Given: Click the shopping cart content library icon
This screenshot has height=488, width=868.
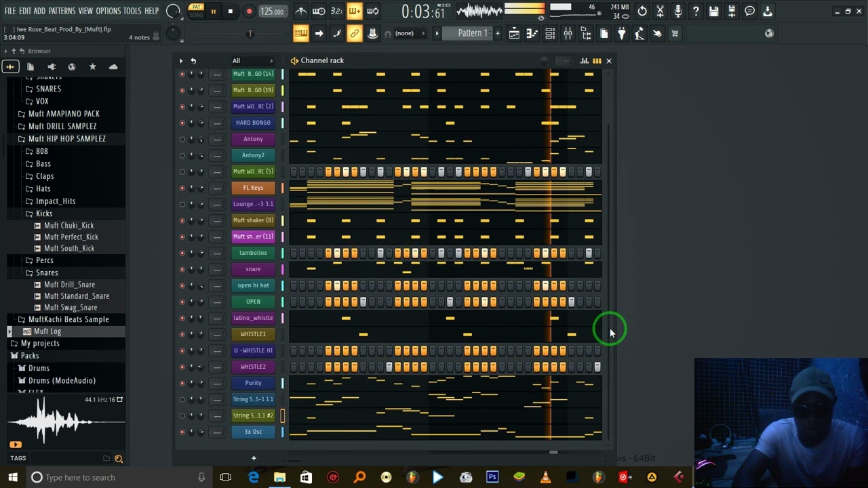Looking at the screenshot, I should tap(675, 33).
